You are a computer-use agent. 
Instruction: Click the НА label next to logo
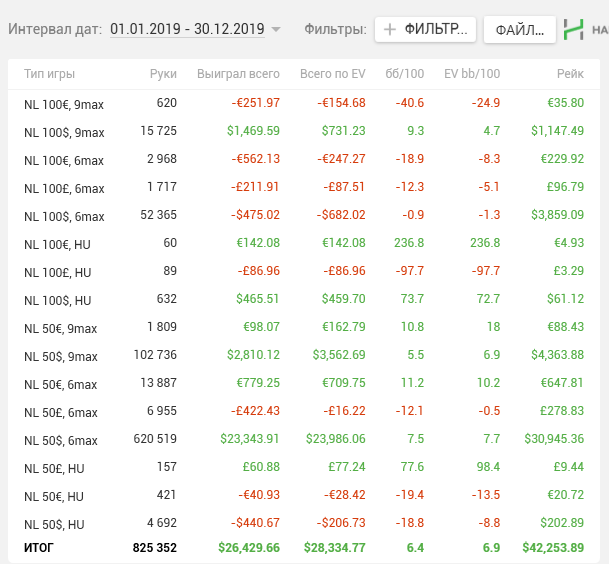coord(600,30)
